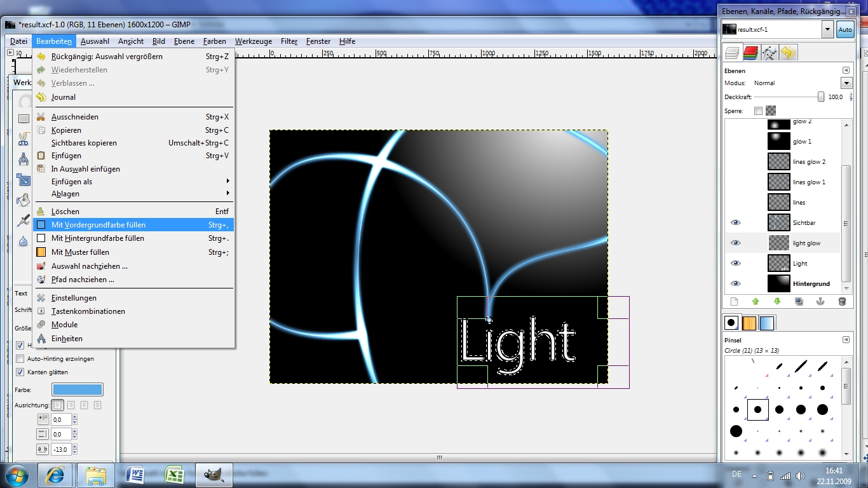This screenshot has height=488, width=868.
Task: Open the Werkzeuge menu
Action: point(254,41)
